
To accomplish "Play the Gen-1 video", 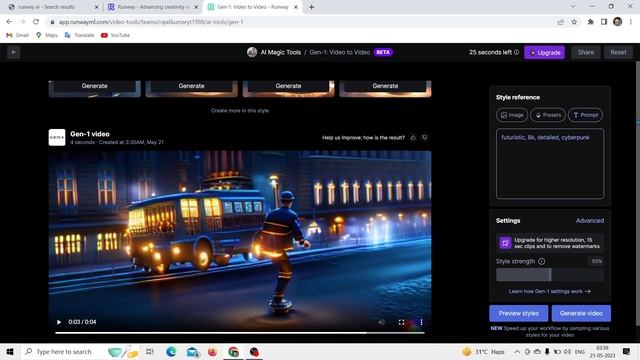I will click(59, 322).
